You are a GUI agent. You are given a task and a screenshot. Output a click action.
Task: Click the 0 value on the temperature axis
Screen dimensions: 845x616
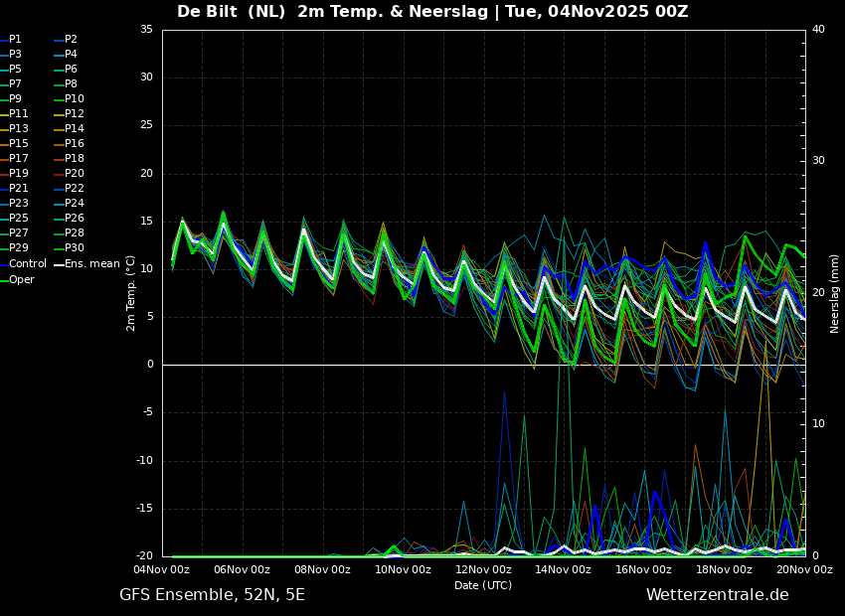pos(150,365)
